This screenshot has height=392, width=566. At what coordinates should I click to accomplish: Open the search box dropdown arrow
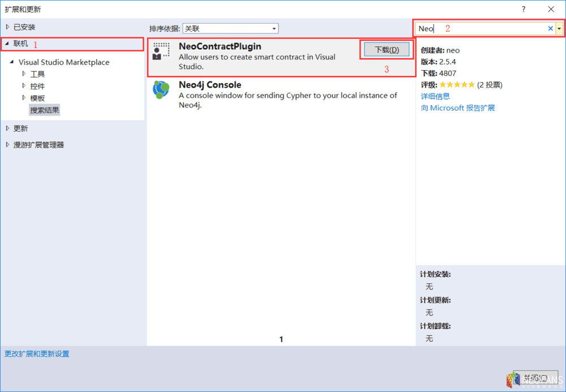pos(560,28)
